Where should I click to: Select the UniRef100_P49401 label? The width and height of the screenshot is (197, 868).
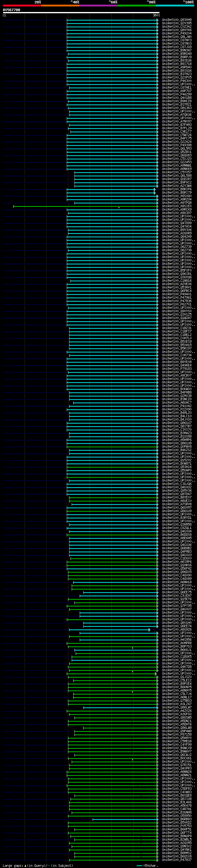[x=177, y=294]
